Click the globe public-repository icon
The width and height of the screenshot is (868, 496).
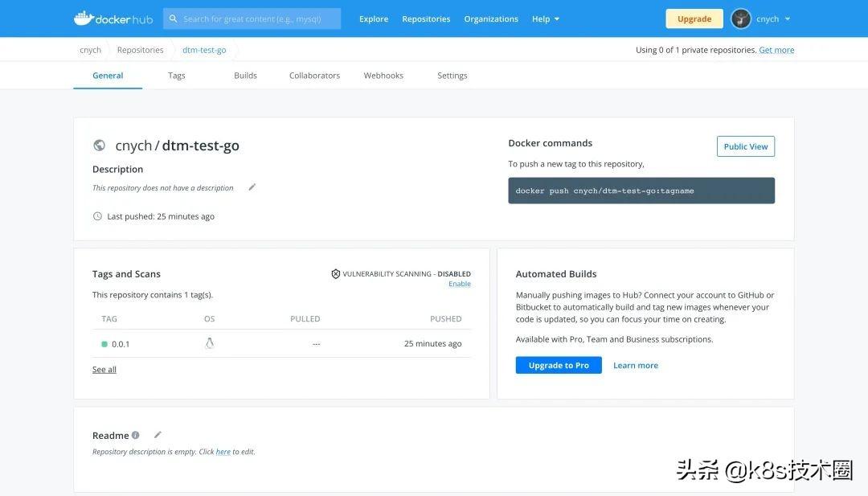coord(99,145)
